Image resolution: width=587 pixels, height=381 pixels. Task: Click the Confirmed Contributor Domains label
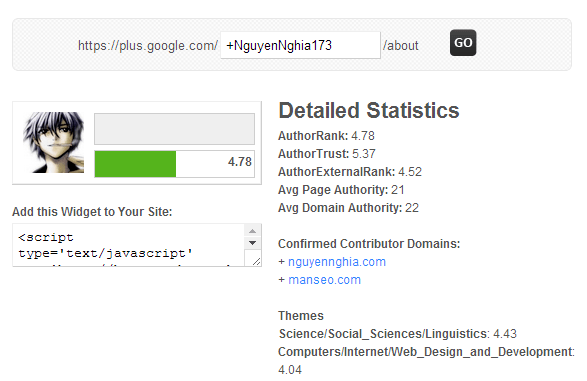tap(369, 244)
